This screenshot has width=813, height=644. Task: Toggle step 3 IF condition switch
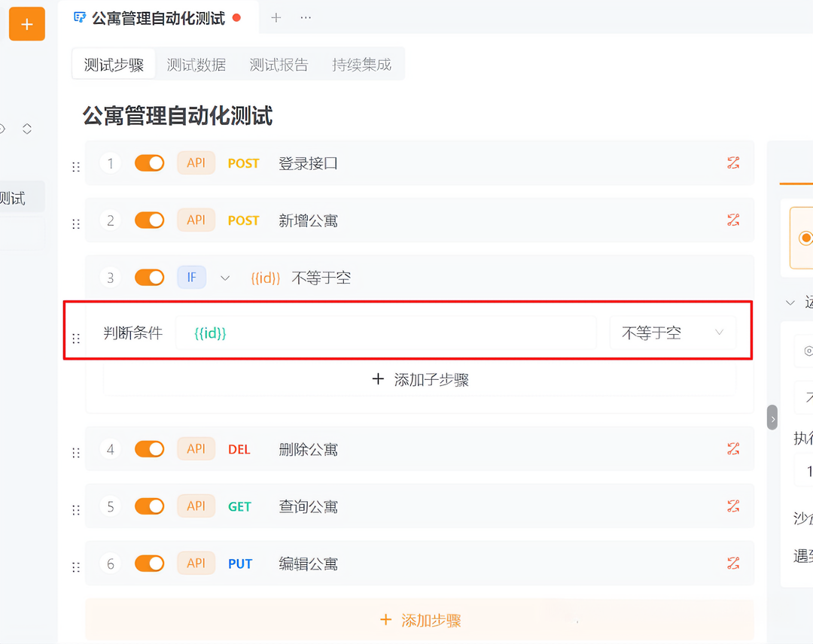point(149,277)
